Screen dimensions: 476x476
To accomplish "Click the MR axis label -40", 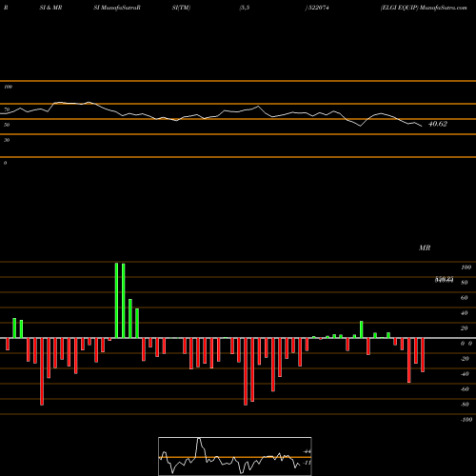I will pos(465,374).
